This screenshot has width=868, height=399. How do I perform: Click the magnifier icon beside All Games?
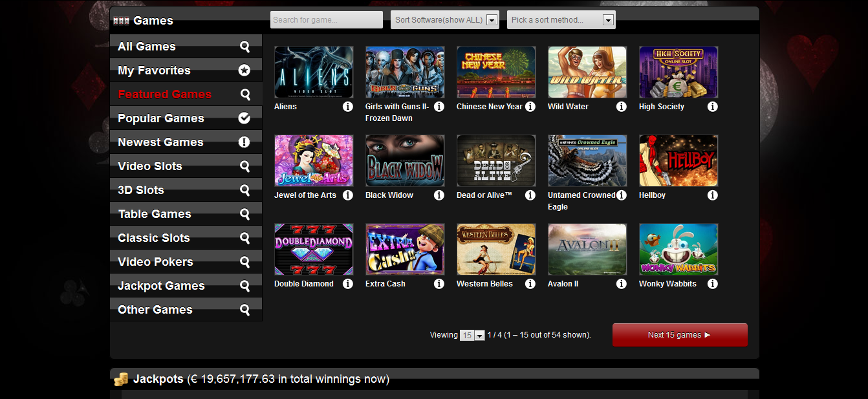tap(244, 47)
